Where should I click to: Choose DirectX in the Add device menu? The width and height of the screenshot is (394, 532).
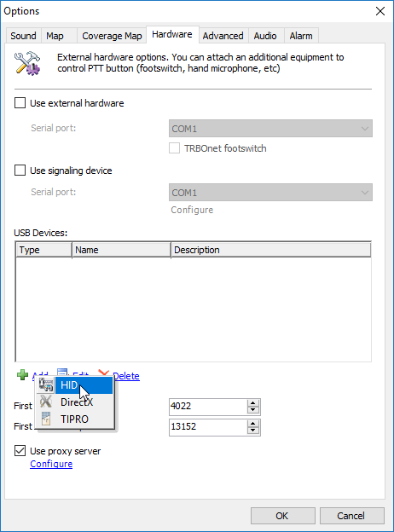tap(75, 402)
